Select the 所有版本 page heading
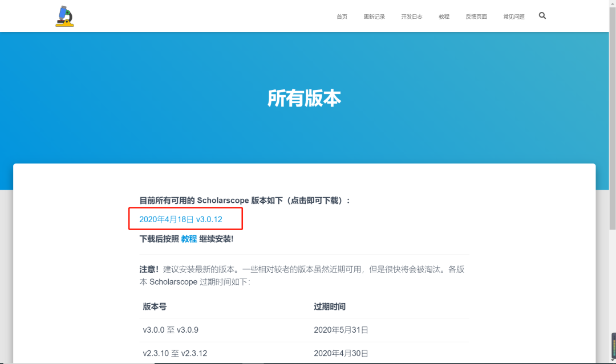This screenshot has width=616, height=364. (305, 98)
